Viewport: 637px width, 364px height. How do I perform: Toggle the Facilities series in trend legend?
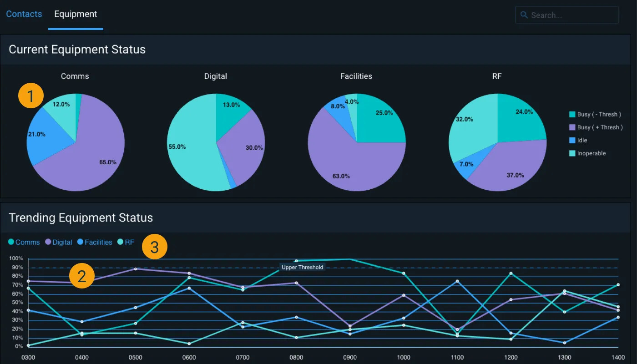click(x=95, y=243)
